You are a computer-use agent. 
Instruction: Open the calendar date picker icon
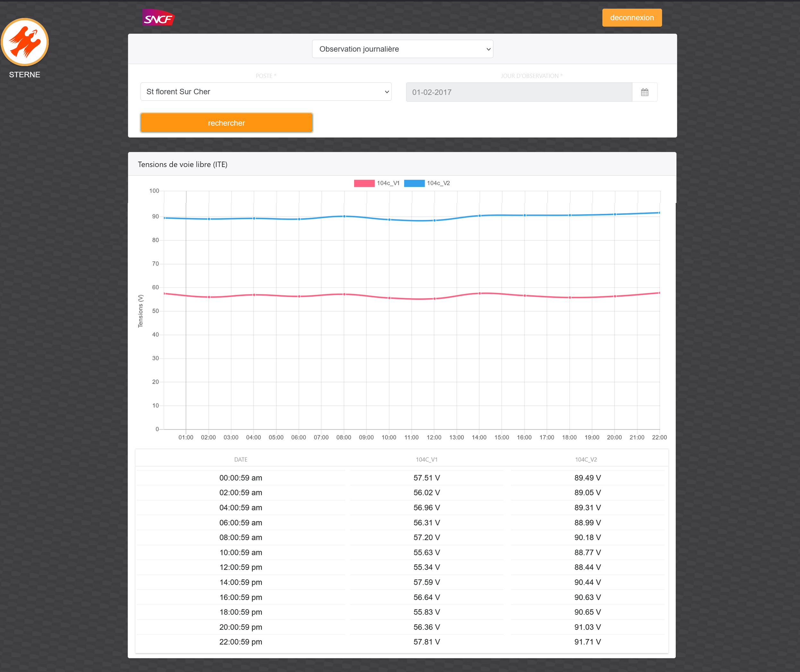[644, 92]
